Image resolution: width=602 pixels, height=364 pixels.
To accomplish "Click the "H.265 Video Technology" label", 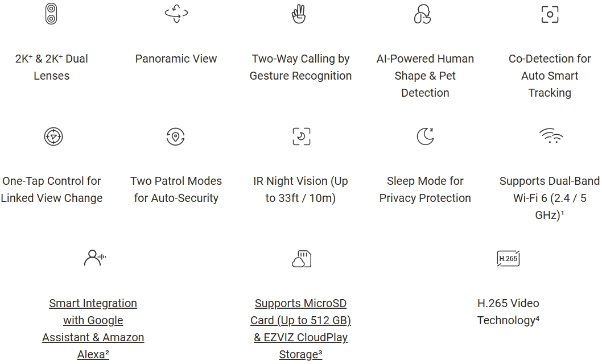I will point(508,312).
